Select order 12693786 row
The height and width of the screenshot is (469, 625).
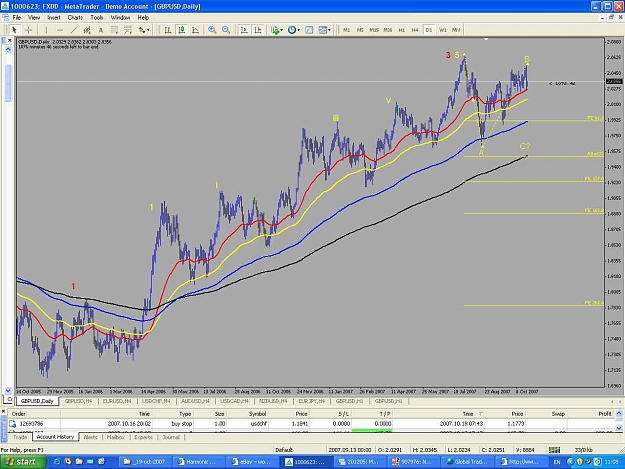tap(311, 424)
